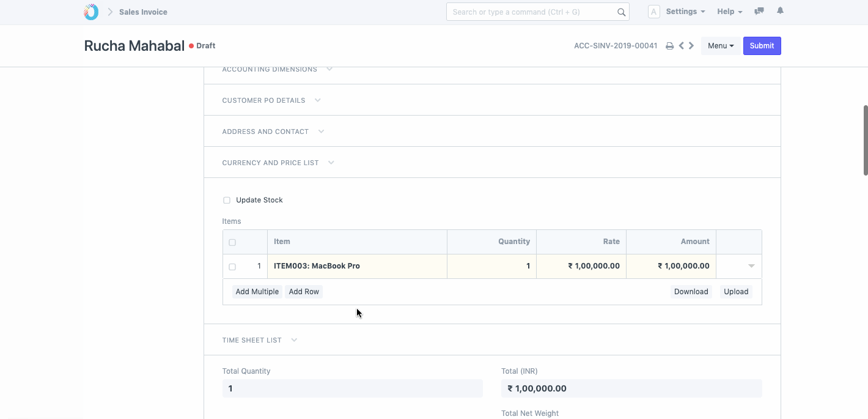Viewport: 868px width, 419px height.
Task: Select the row 1 item checkbox
Action: (232, 267)
